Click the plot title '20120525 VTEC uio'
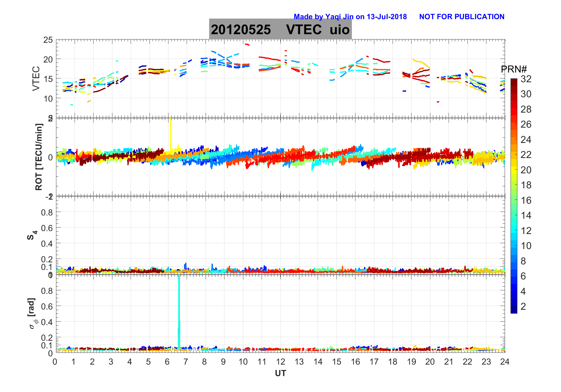This screenshot has width=561, height=392. click(280, 29)
